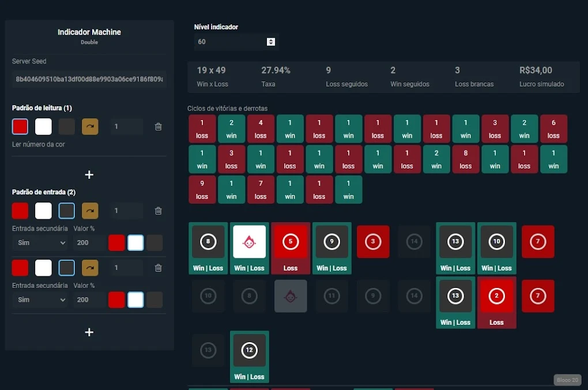Click the Server Seed hash field
The width and height of the screenshot is (588, 390).
[x=89, y=79]
